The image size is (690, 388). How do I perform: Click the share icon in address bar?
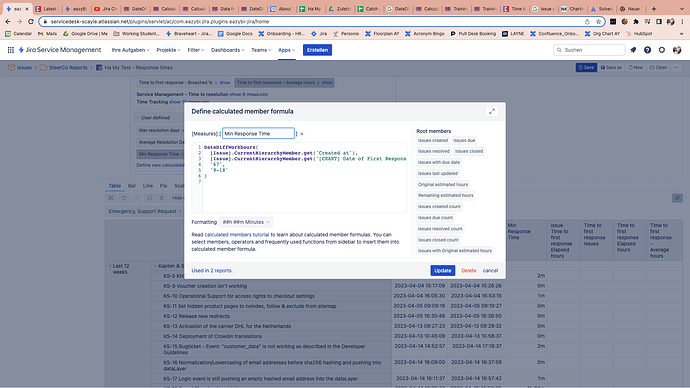(587, 22)
